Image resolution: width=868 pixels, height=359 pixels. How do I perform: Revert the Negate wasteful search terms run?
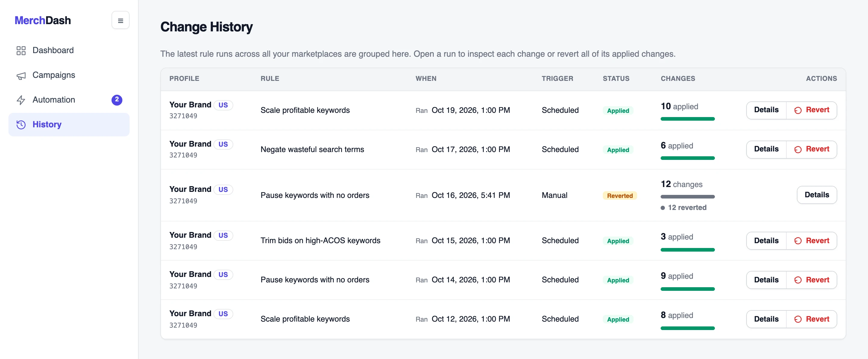coord(811,149)
